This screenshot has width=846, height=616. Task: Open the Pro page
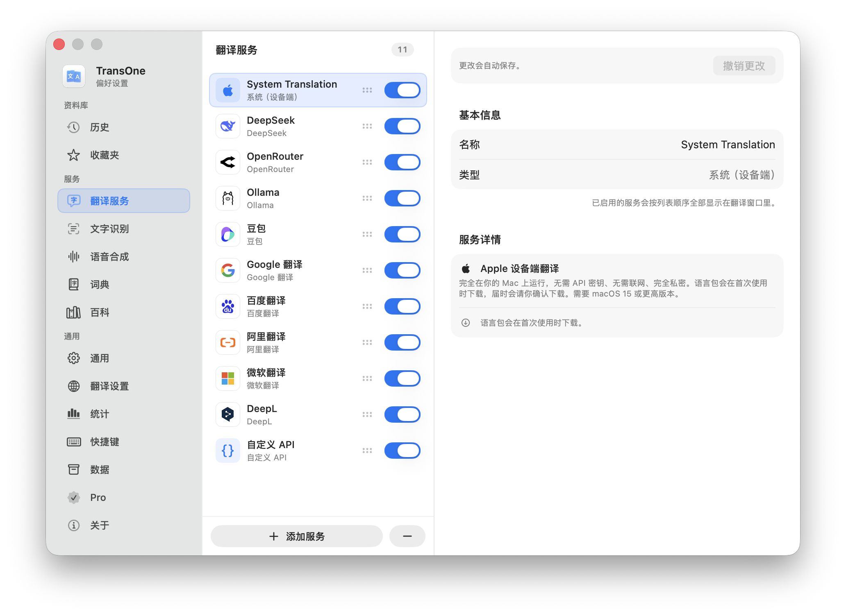tap(124, 497)
